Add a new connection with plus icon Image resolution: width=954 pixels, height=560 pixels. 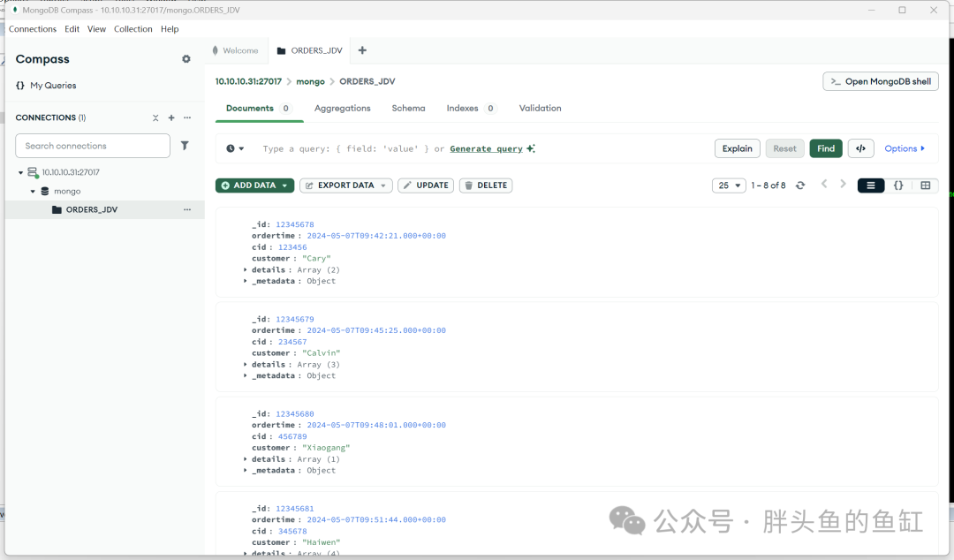pyautogui.click(x=171, y=118)
